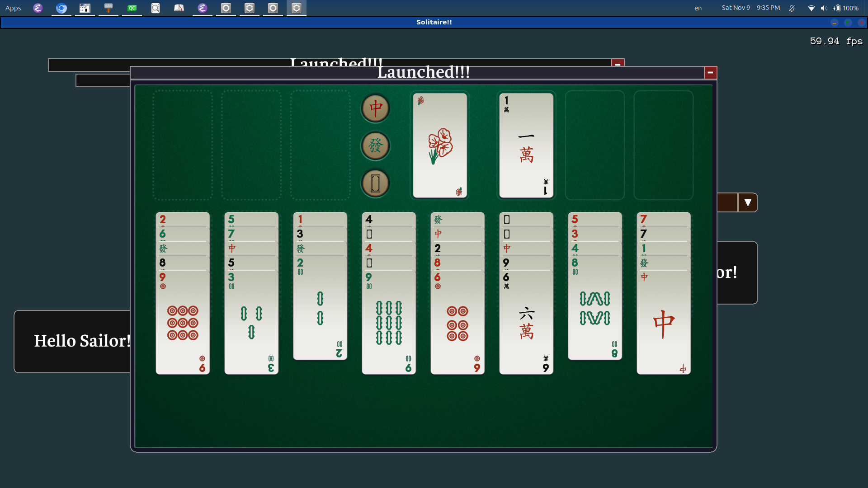Click the white dragon round button
This screenshot has height=488, width=868.
(375, 183)
